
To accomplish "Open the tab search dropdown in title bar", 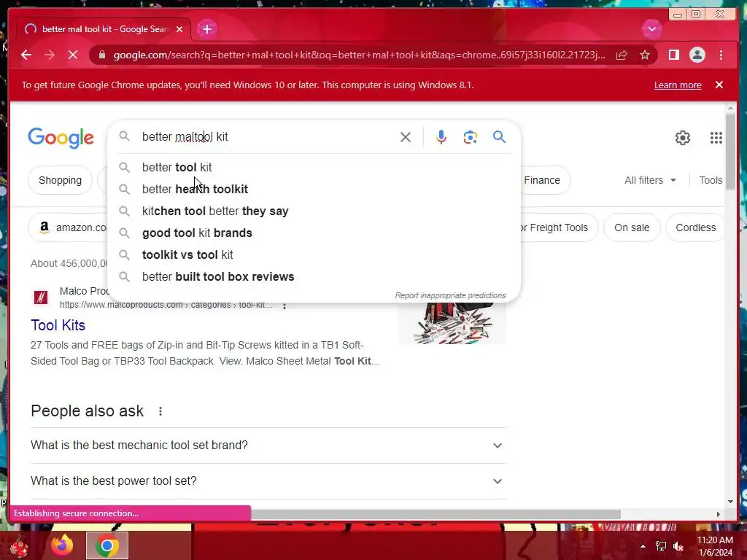I will [x=651, y=29].
